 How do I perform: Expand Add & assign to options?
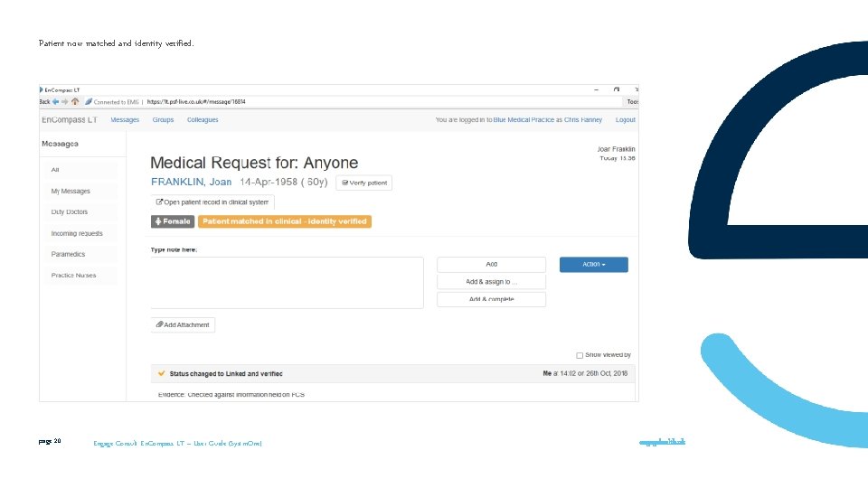(x=491, y=282)
